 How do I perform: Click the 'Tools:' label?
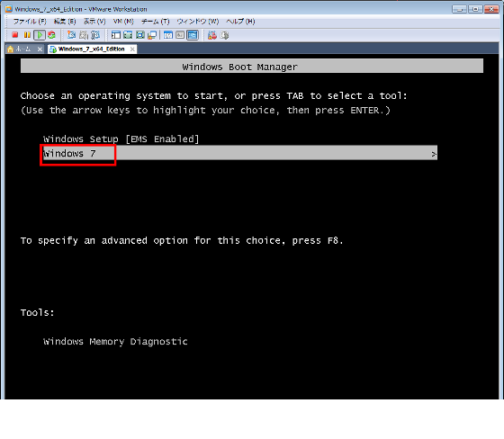pyautogui.click(x=37, y=312)
